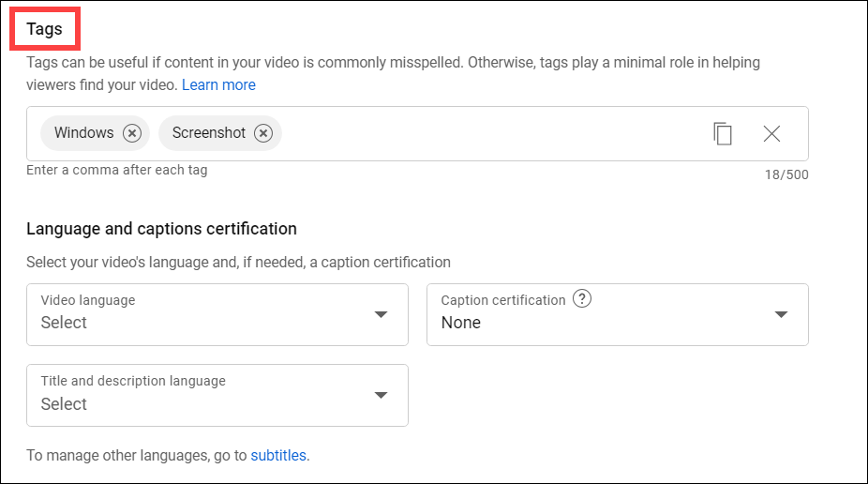The height and width of the screenshot is (484, 868).
Task: Open Caption certification None selection box
Action: tap(618, 314)
